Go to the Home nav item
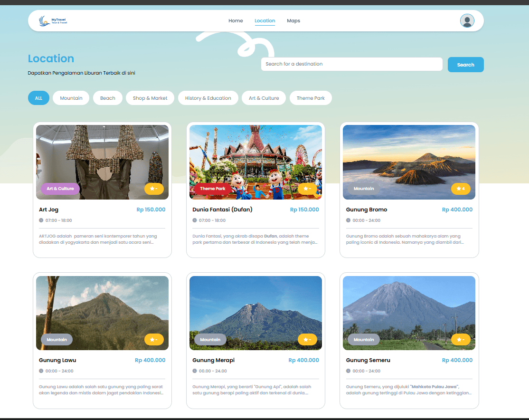The height and width of the screenshot is (420, 529). (236, 20)
